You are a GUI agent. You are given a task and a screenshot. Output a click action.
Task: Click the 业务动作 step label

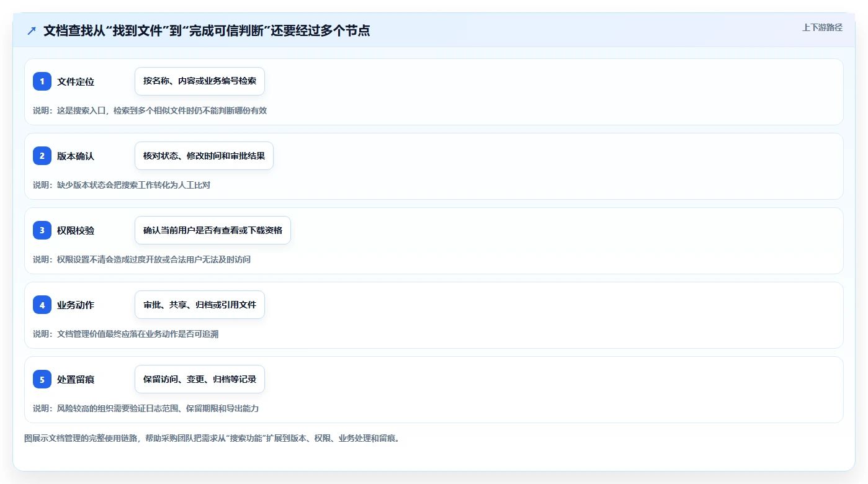[76, 305]
